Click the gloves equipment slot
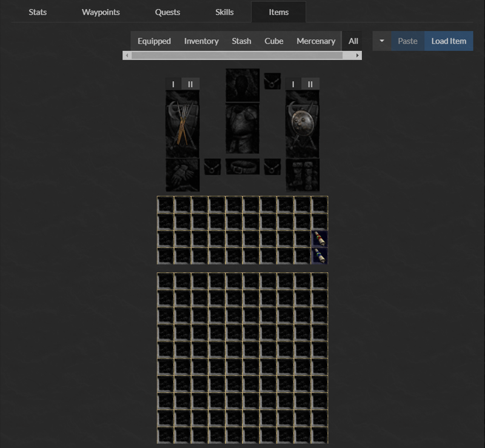 click(x=182, y=175)
